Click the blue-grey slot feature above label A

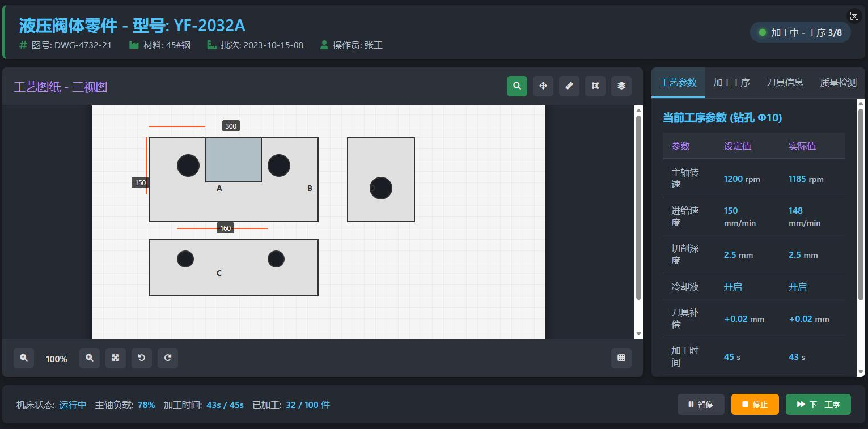[234, 160]
